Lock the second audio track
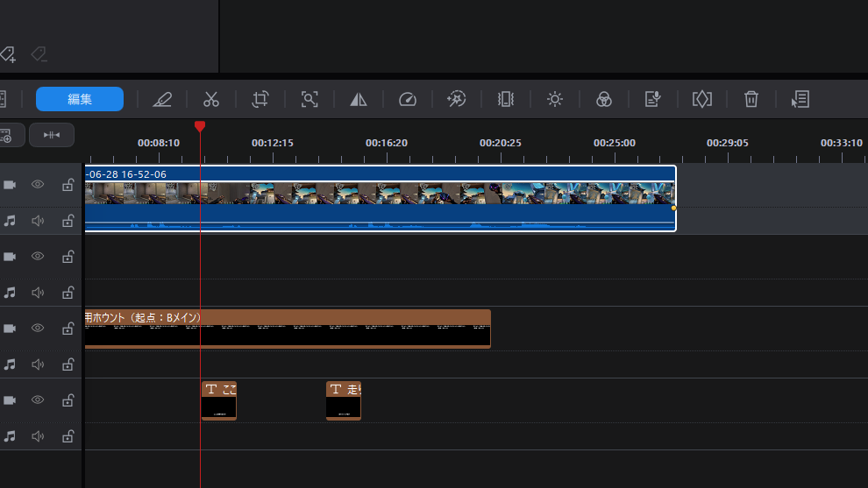The width and height of the screenshot is (868, 488). point(68,293)
